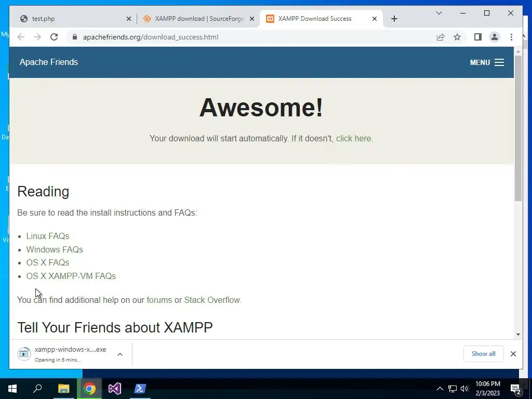
Task: Open Chrome's three-dot menu
Action: point(511,37)
